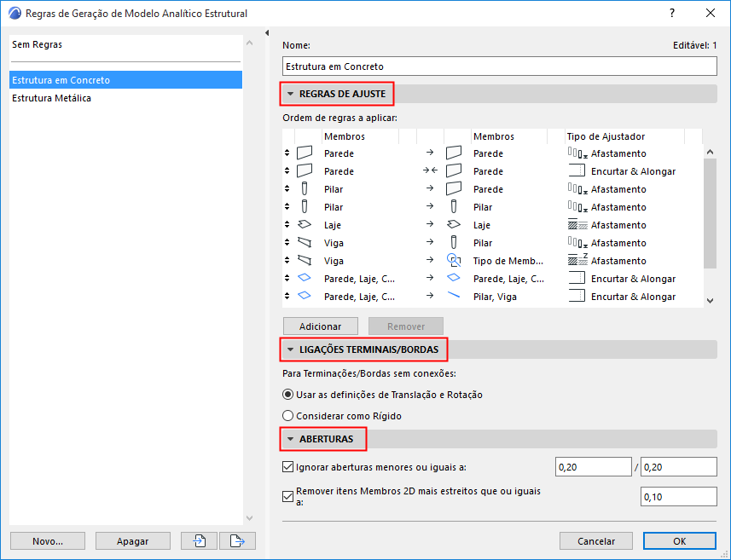This screenshot has width=731, height=560.
Task: Select Sem Regras in the rules list
Action: [x=126, y=44]
